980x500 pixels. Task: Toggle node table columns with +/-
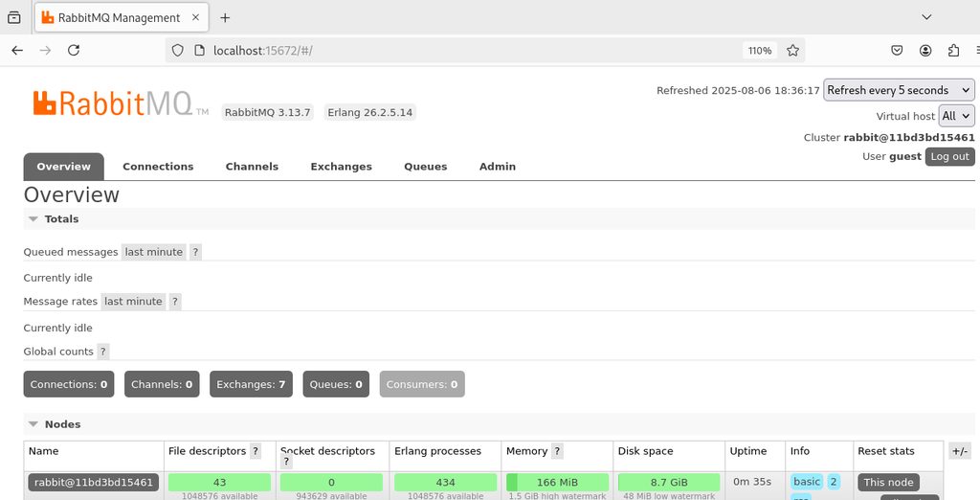tap(959, 451)
